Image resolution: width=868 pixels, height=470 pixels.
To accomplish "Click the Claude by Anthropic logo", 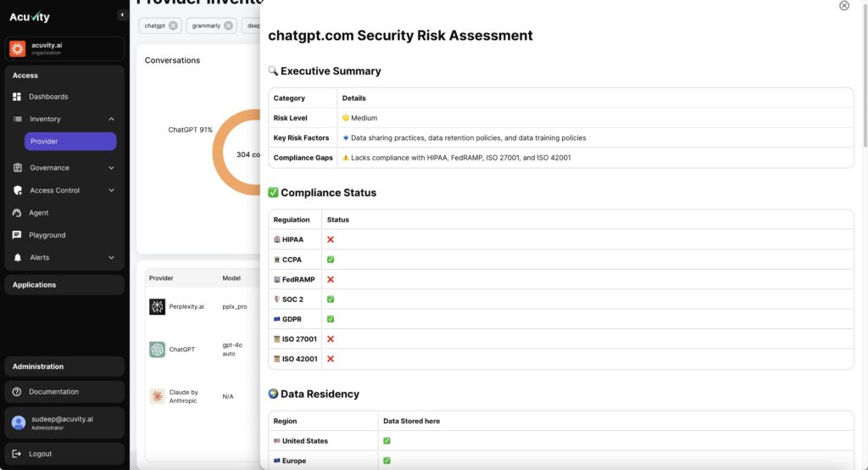I will (x=157, y=396).
